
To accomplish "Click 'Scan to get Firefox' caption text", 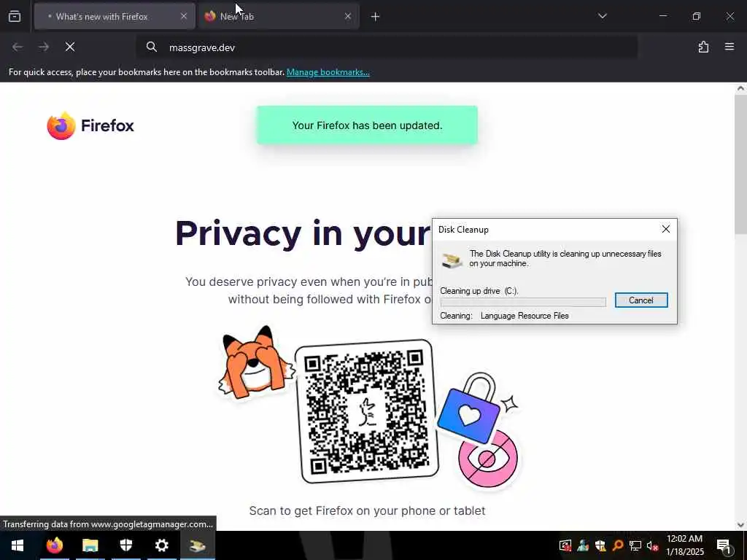I will tap(368, 510).
